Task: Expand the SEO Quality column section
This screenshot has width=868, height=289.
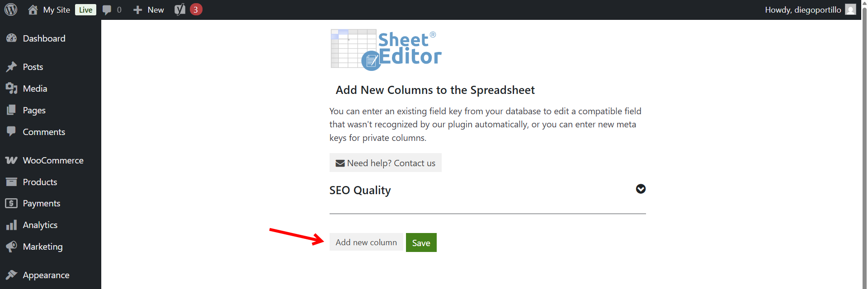Action: (x=641, y=189)
